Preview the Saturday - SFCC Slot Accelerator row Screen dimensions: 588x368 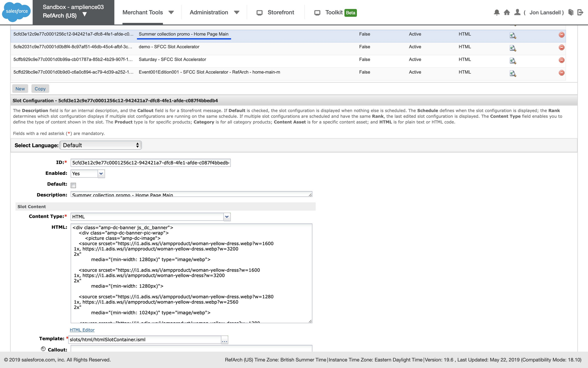pos(513,61)
